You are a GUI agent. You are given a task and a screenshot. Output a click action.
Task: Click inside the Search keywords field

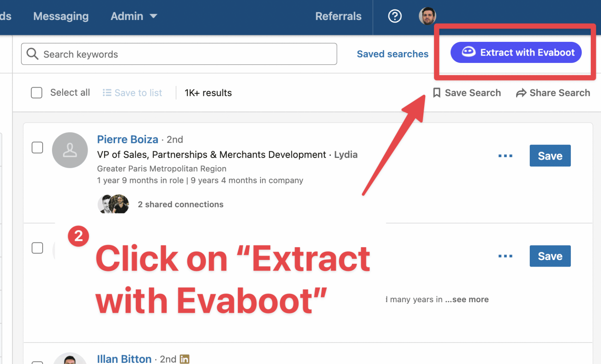(157, 54)
